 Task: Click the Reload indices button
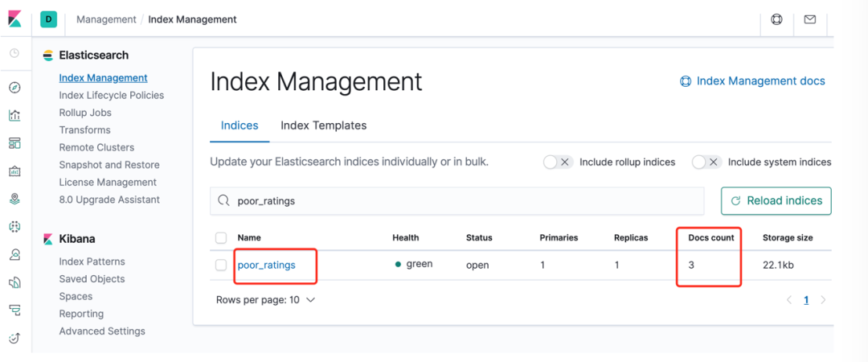coord(776,201)
